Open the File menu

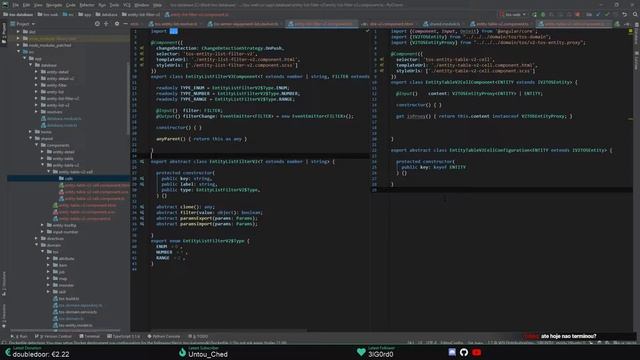(16, 5)
